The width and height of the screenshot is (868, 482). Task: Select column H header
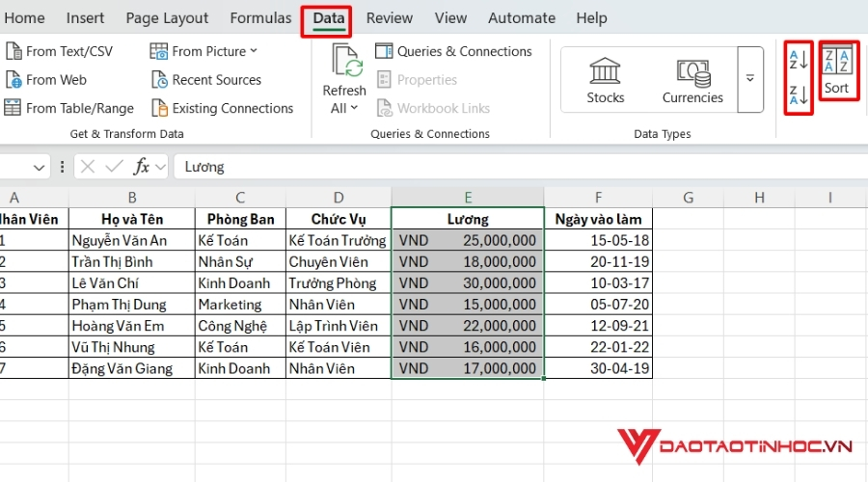[x=759, y=198]
